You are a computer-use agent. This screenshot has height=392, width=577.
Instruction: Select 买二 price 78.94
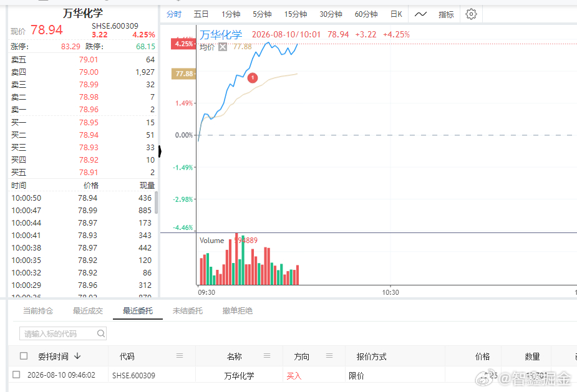pyautogui.click(x=89, y=135)
